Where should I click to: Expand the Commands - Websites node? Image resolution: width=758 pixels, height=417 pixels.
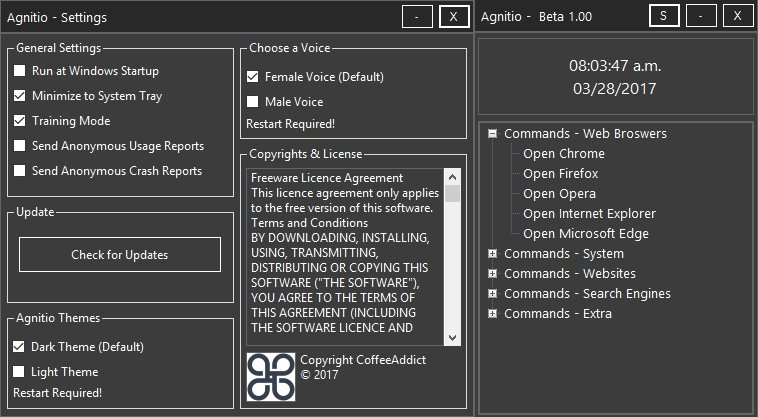492,273
